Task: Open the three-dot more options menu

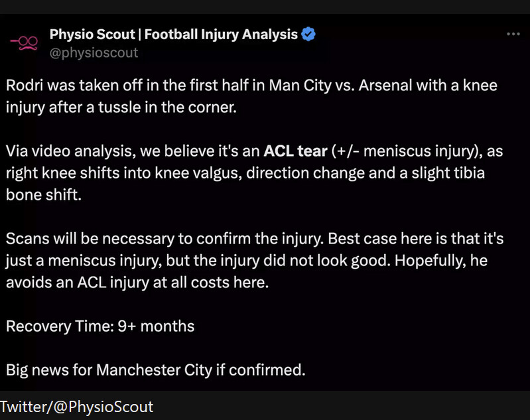Action: pyautogui.click(x=513, y=34)
